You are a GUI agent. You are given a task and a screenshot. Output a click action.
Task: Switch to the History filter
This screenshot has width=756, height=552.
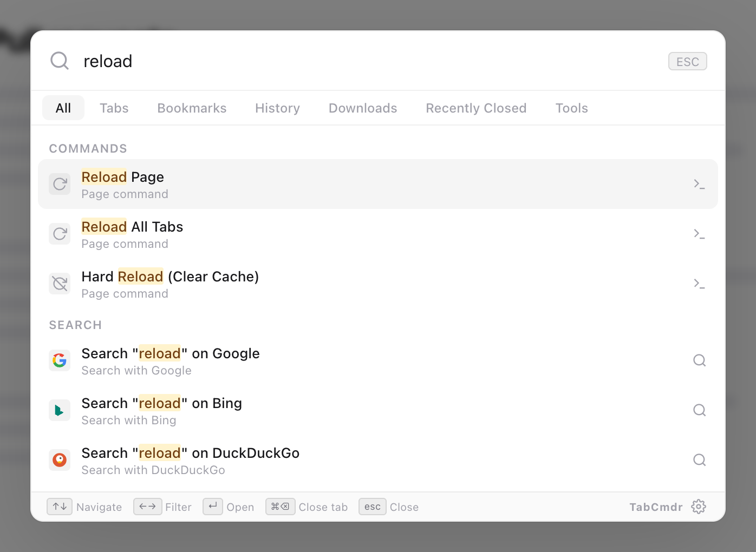click(x=278, y=108)
